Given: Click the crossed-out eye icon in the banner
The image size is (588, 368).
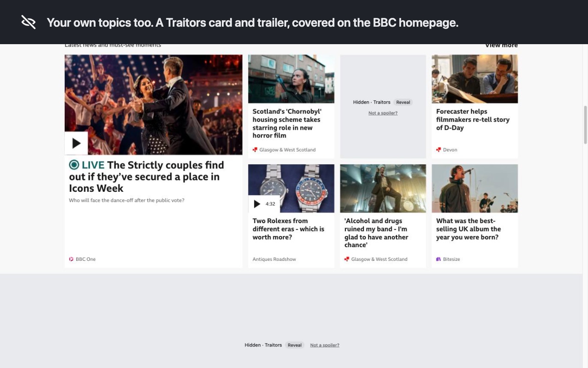Looking at the screenshot, I should pyautogui.click(x=28, y=22).
